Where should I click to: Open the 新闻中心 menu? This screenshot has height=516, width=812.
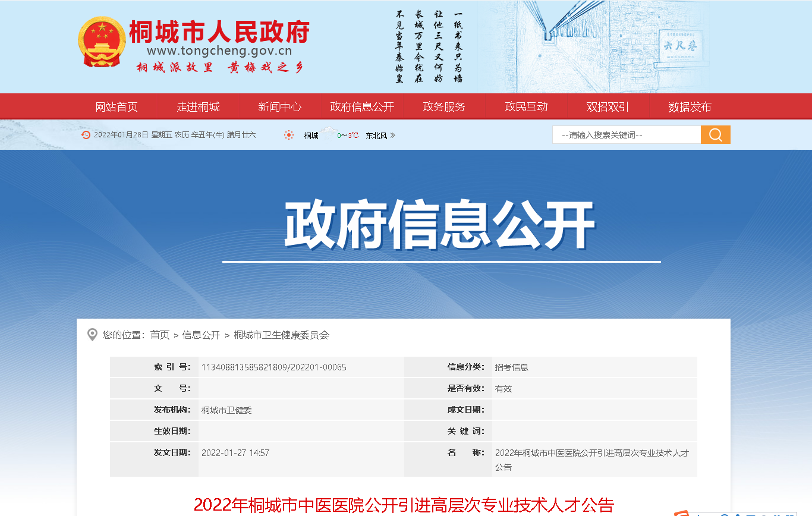coord(279,107)
